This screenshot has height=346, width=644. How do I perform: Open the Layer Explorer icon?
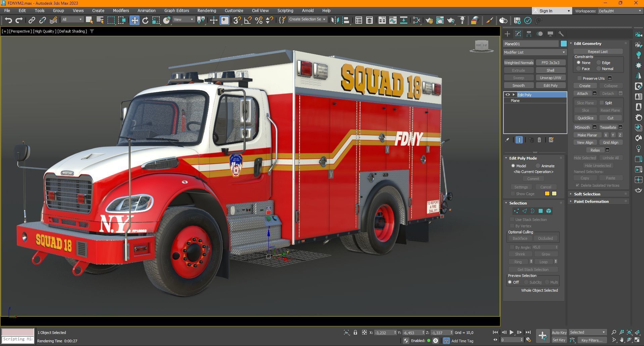pos(369,20)
